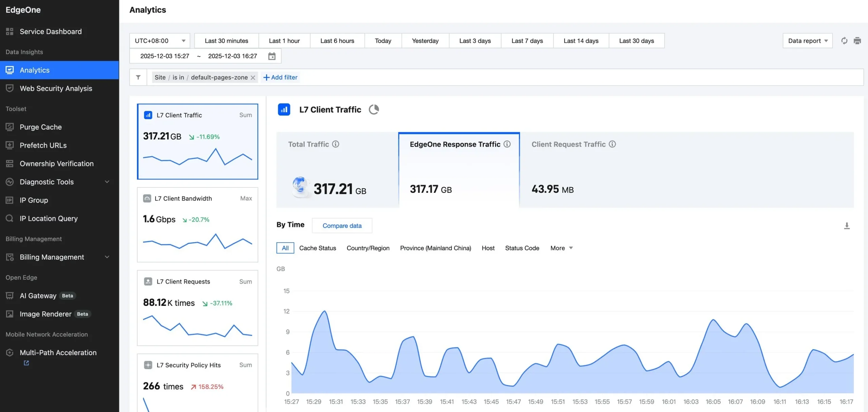
Task: Open the Purge Cache tool icon
Action: (9, 127)
